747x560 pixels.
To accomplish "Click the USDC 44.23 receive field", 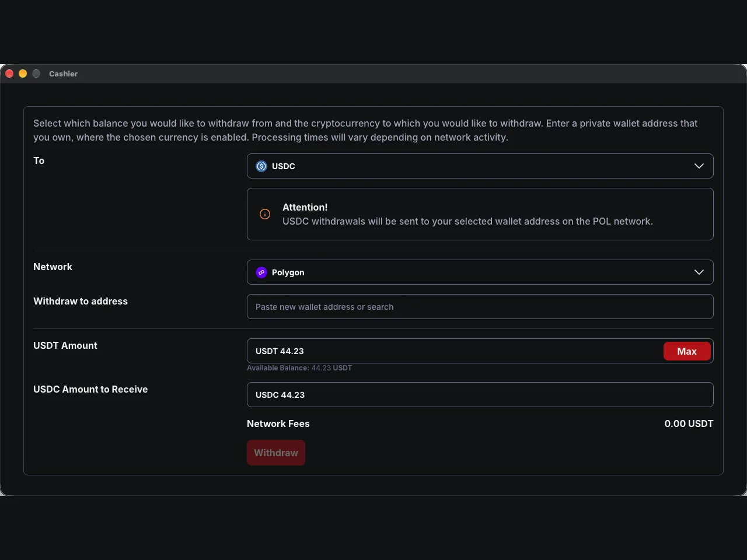I will (x=480, y=395).
